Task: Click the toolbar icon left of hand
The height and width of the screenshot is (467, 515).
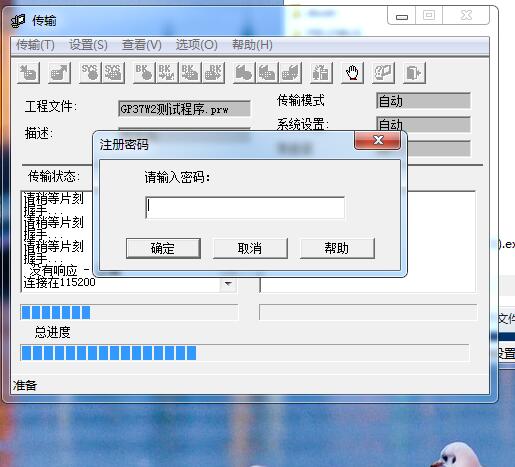Action: pyautogui.click(x=321, y=73)
